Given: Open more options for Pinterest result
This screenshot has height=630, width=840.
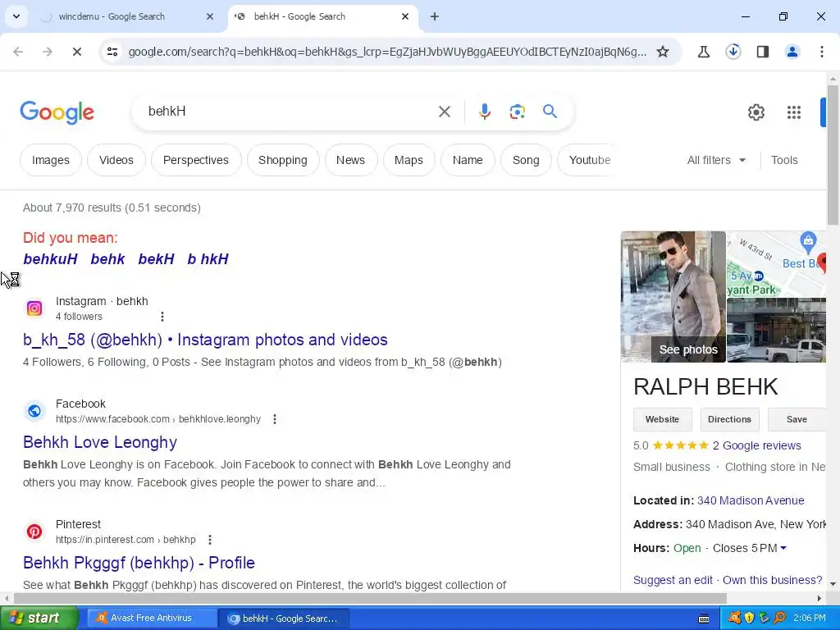Looking at the screenshot, I should (x=210, y=540).
